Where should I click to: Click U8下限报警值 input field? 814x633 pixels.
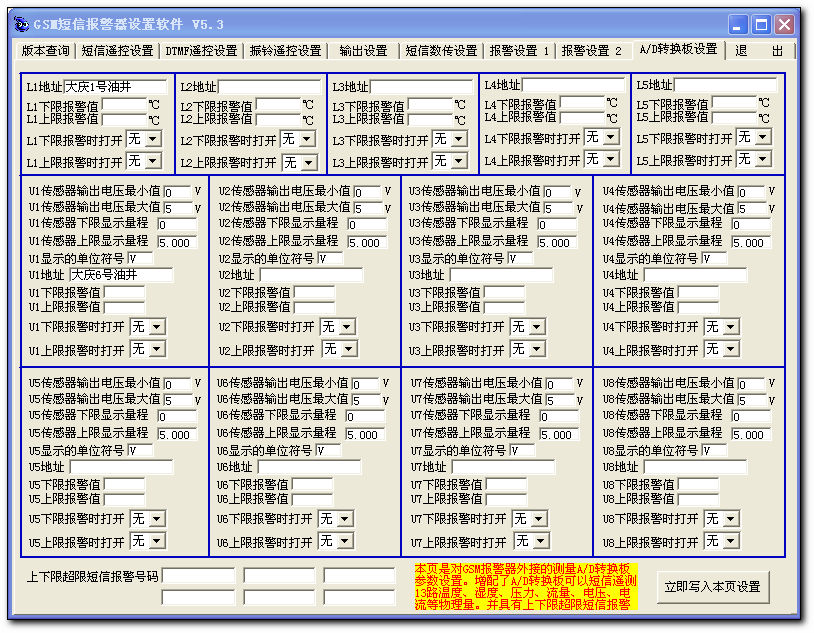(x=698, y=484)
